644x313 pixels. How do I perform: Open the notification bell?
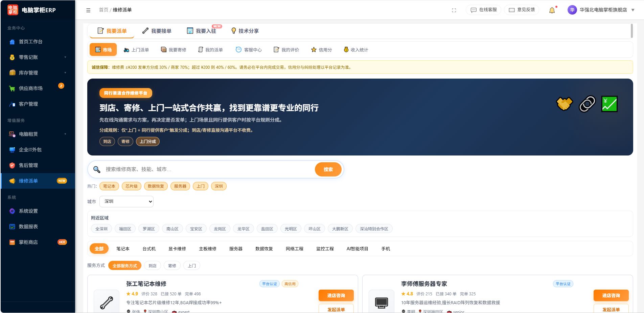[x=552, y=10]
